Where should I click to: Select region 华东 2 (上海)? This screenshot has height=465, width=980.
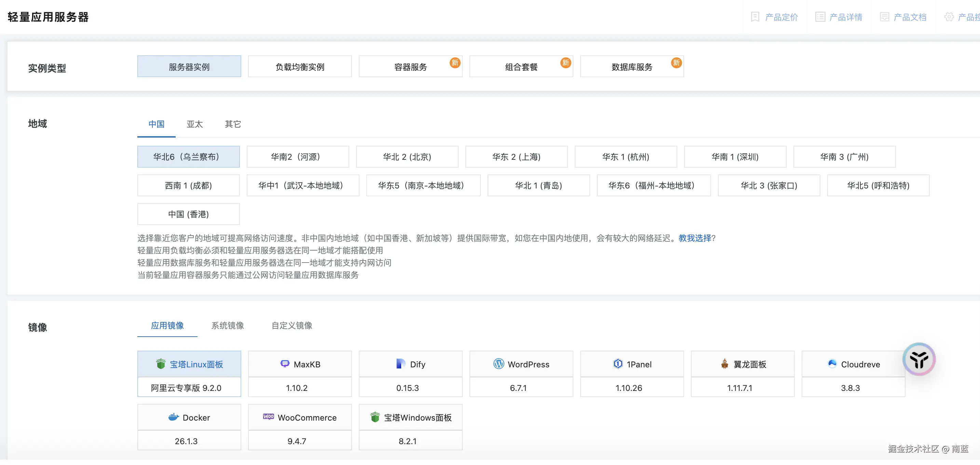click(516, 157)
